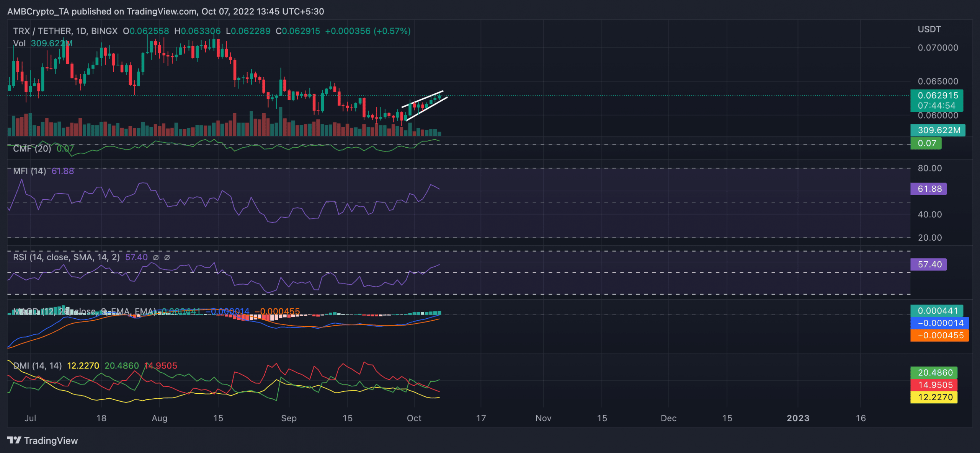Click the AMBCrypto_TA author name

[38, 11]
